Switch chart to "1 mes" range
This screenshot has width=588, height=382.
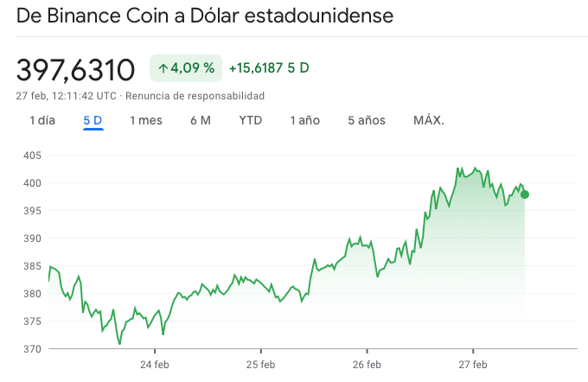(x=146, y=120)
